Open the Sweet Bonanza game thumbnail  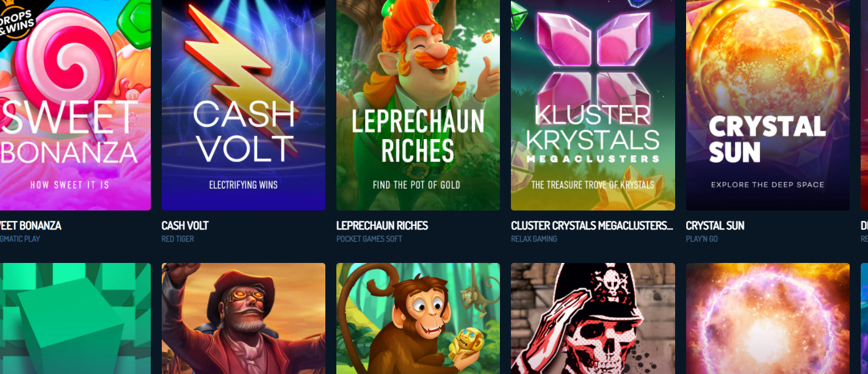tap(75, 105)
